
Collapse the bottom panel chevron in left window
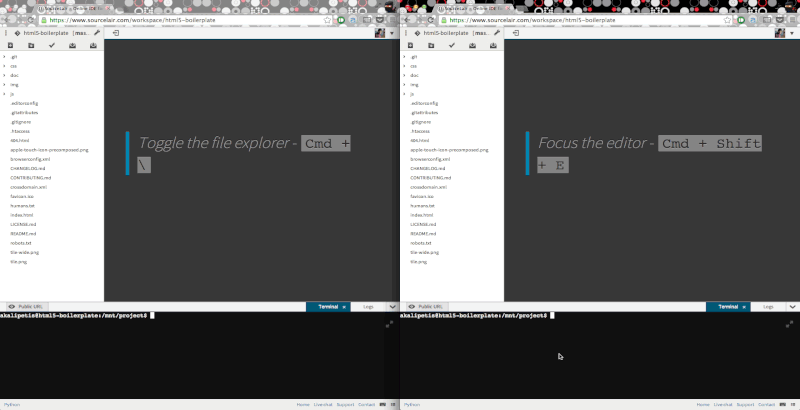tap(392, 307)
